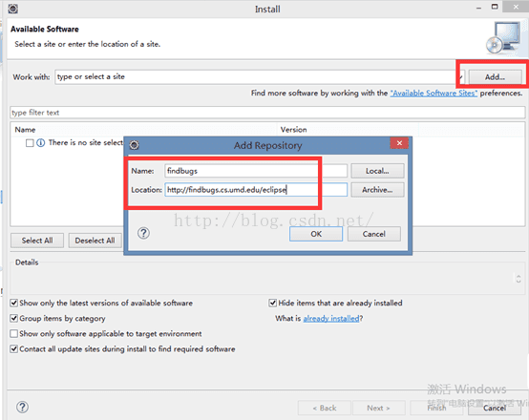
Task: Check the box beside There is no site selected
Action: point(30,143)
